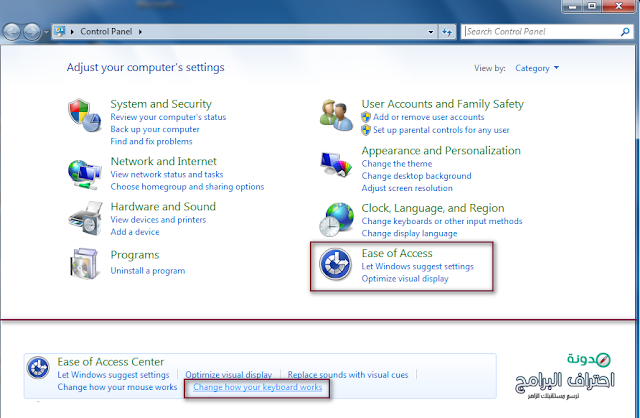The width and height of the screenshot is (640, 418).
Task: Click Set up parental controls for any user
Action: click(x=441, y=130)
